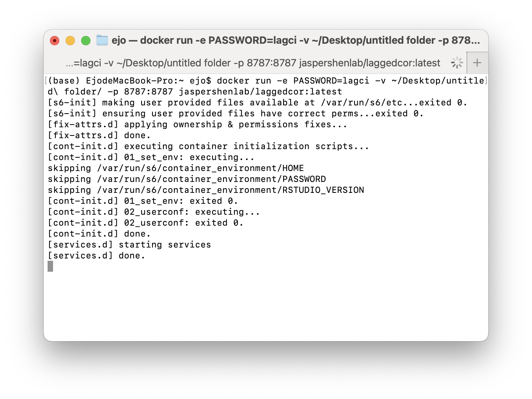Click the 'skipping .../container_environment/HOME' line
The height and width of the screenshot is (399, 532).
pyautogui.click(x=176, y=168)
